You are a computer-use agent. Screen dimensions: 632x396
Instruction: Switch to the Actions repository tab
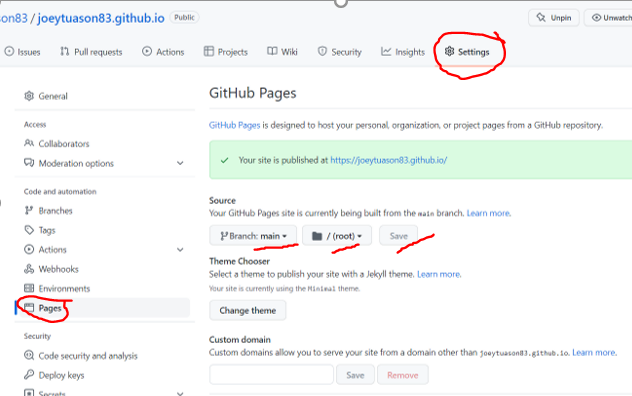pyautogui.click(x=163, y=52)
